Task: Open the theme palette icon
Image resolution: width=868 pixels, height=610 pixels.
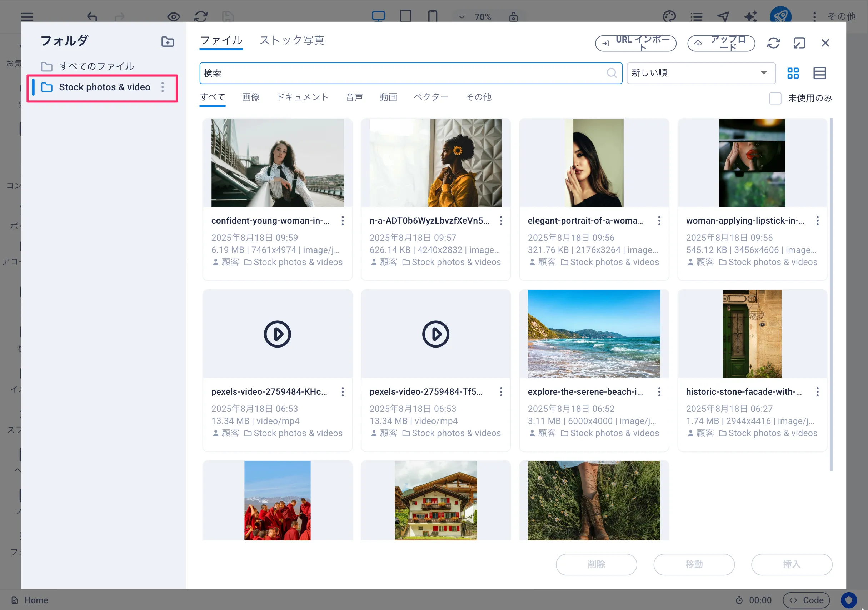Action: tap(669, 17)
